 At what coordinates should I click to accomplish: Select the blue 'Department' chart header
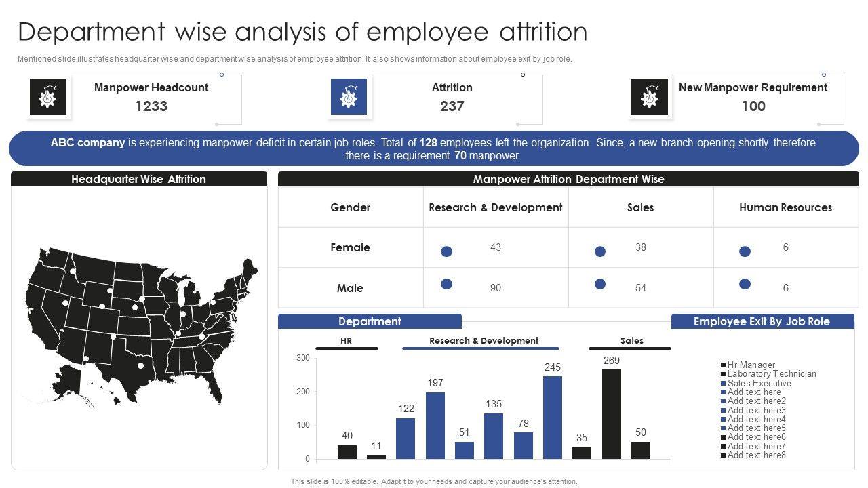370,321
